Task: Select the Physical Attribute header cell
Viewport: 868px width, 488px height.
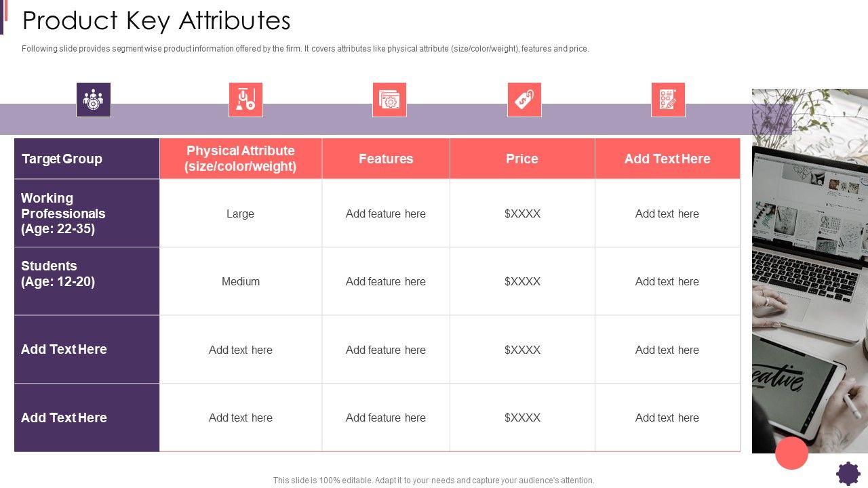Action: click(x=241, y=159)
